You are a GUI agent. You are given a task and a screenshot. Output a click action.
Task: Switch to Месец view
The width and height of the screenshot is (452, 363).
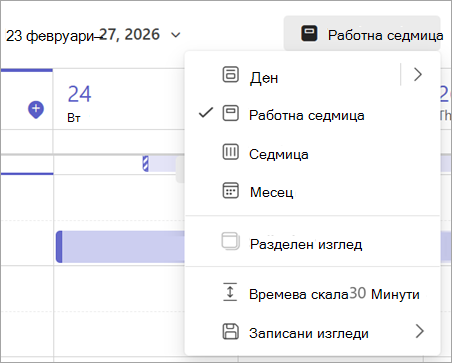(312, 191)
